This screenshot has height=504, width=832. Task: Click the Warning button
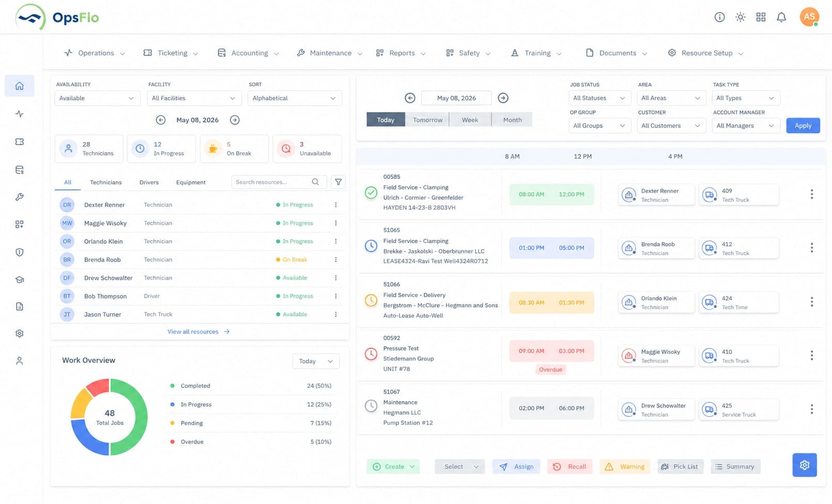click(625, 467)
